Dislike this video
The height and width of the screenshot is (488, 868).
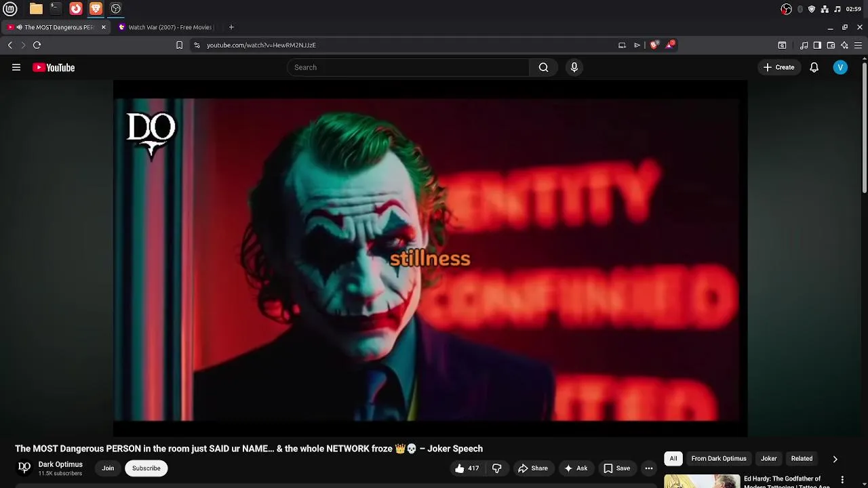click(x=497, y=468)
